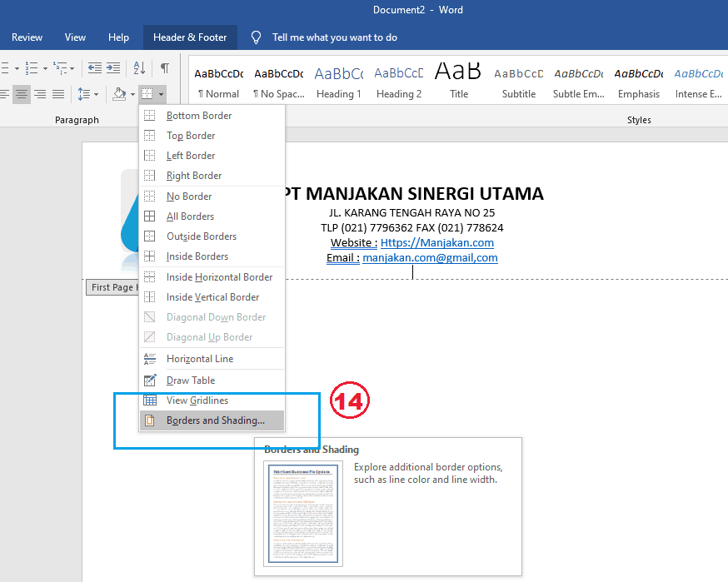Apply the Heading 1 style
Image resolution: width=728 pixels, height=582 pixels.
tap(339, 83)
